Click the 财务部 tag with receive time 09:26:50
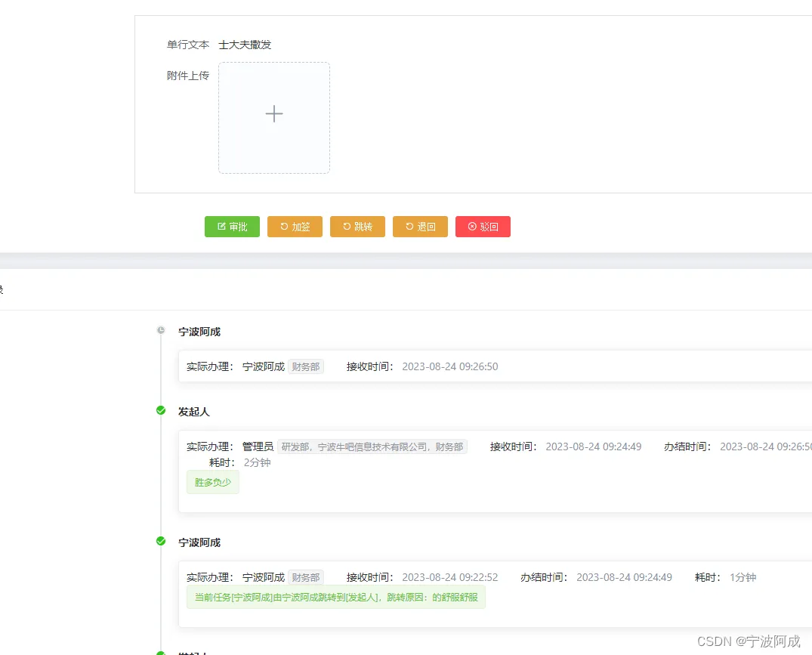The image size is (812, 655). pos(305,366)
